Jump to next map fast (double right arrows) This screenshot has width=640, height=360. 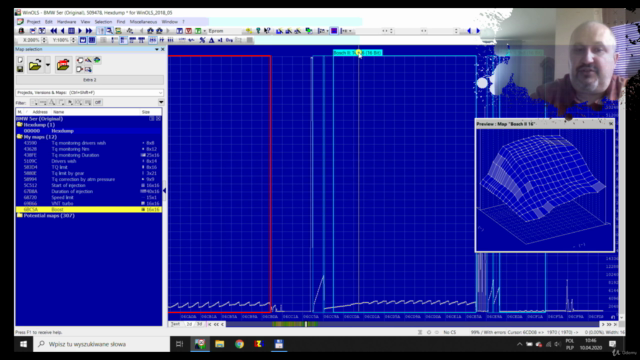pos(89,31)
